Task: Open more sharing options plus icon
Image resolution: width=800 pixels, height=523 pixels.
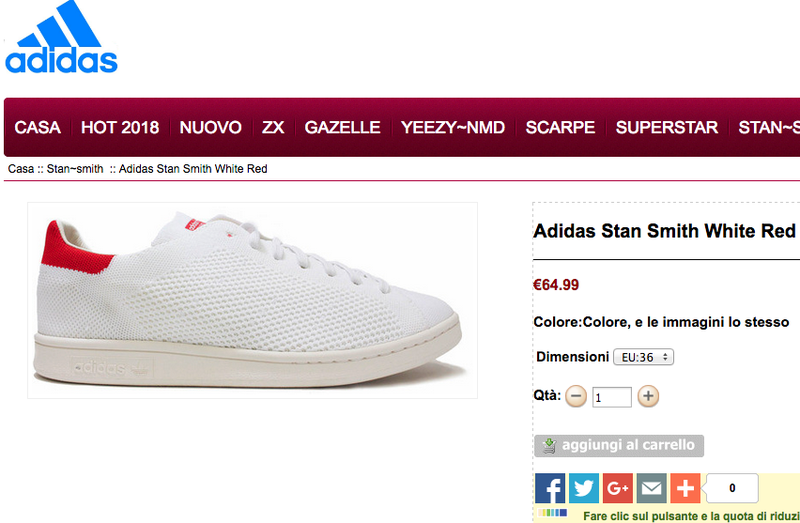Action: click(x=685, y=488)
